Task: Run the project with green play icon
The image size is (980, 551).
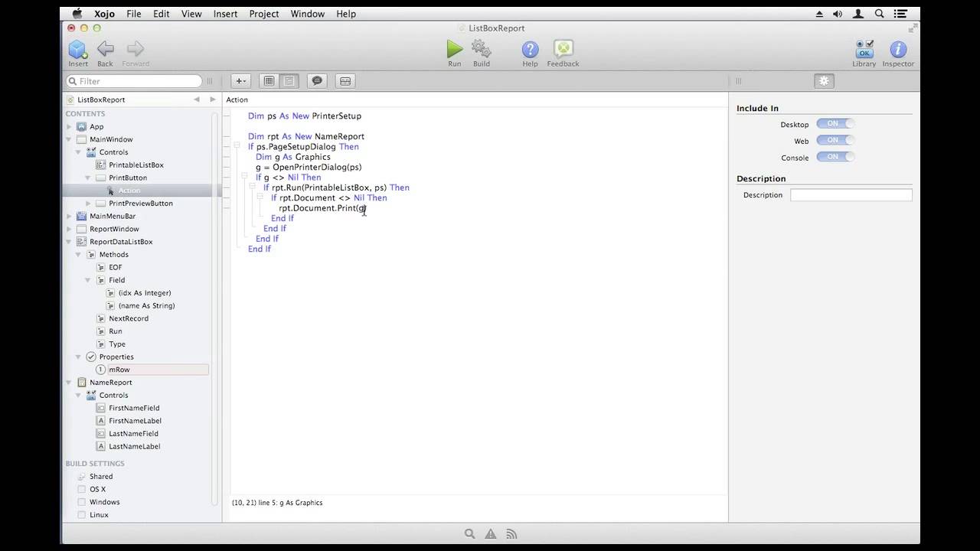Action: 455,50
